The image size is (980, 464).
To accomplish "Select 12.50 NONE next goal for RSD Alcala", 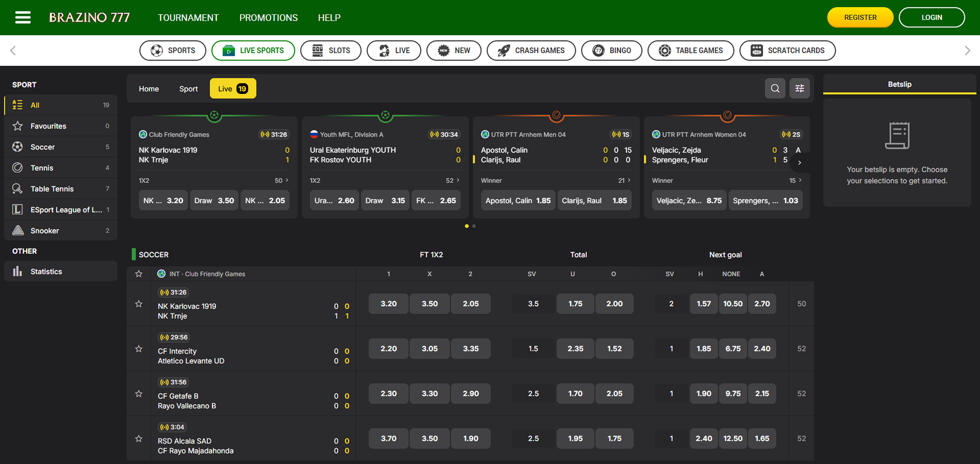I will 733,438.
